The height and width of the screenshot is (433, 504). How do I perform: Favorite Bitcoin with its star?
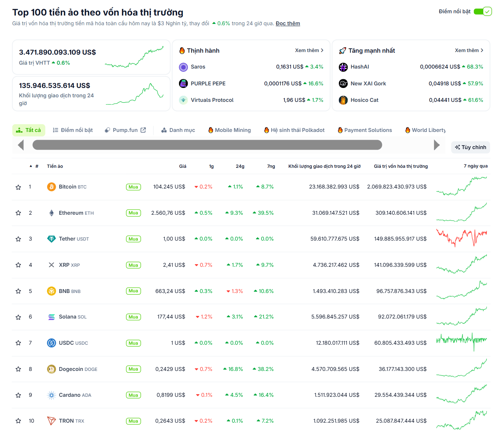coord(18,187)
